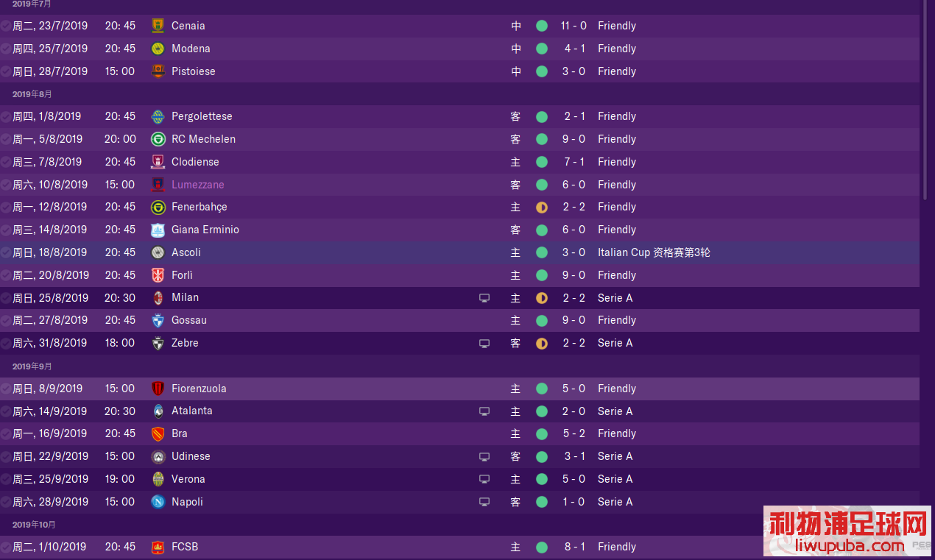Open the Lumezzane team link
The width and height of the screenshot is (935, 560).
(x=198, y=185)
